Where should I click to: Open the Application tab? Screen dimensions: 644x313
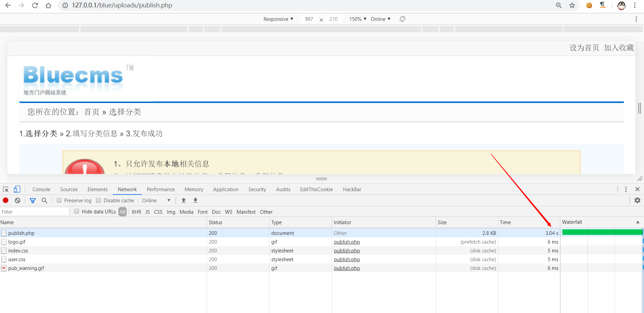[226, 189]
